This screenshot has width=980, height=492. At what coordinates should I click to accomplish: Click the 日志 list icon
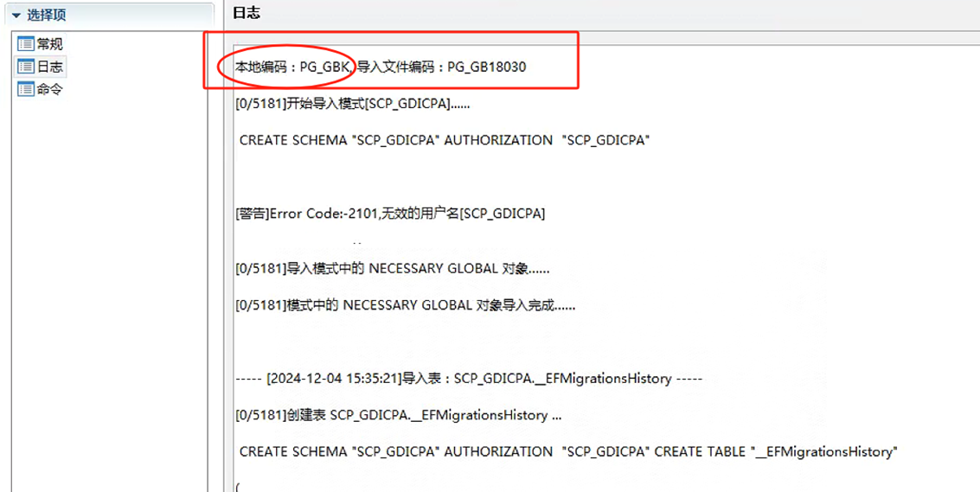(x=25, y=67)
